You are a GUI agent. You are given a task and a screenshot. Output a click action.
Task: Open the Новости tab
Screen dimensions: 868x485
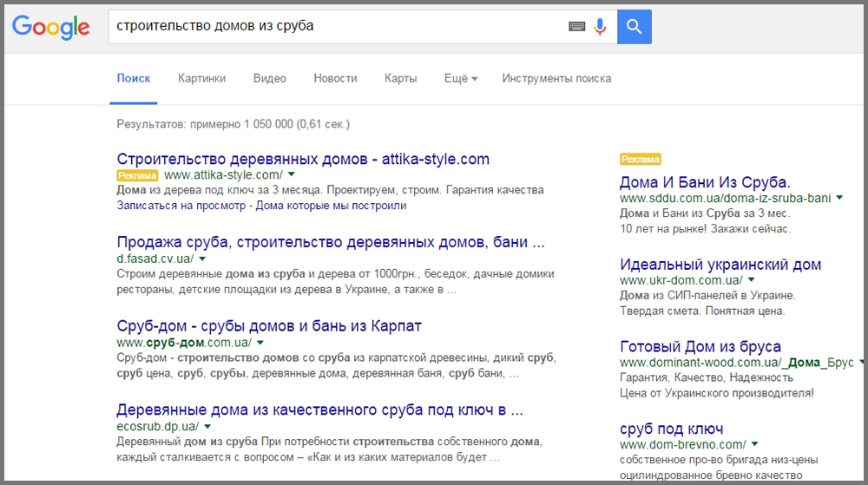click(x=335, y=78)
